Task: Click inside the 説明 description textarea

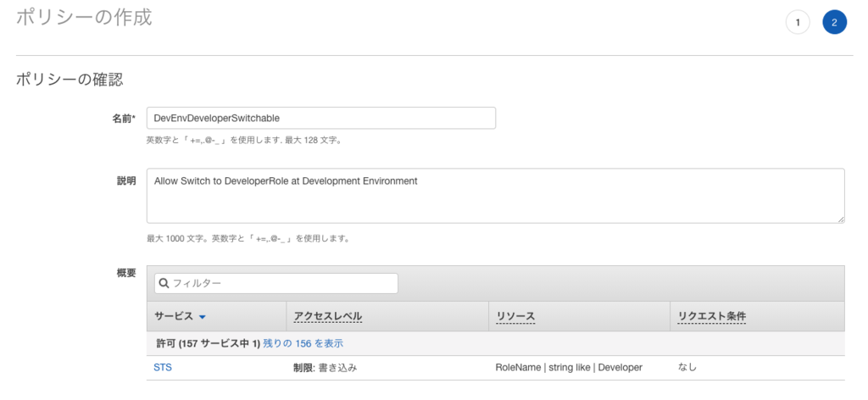Action: tap(495, 196)
